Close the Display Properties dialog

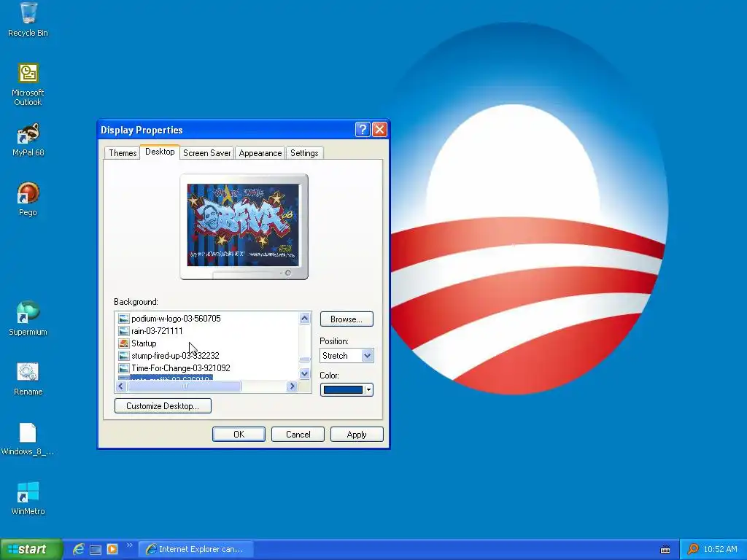379,130
